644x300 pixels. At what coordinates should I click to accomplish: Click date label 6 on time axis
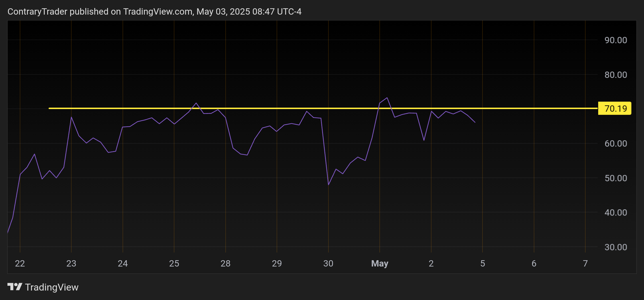(x=534, y=263)
